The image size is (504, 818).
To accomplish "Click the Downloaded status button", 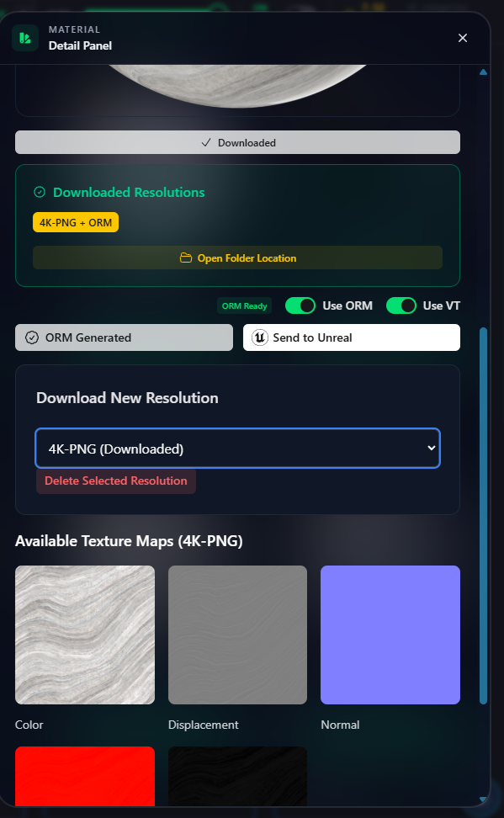I will [237, 142].
